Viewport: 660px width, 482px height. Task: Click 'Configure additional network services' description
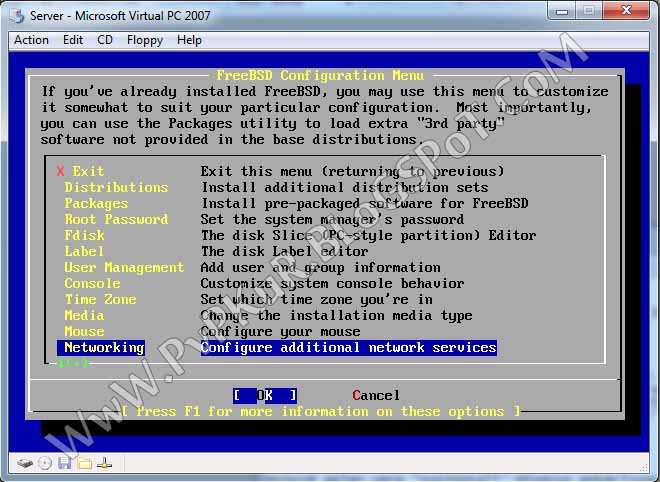349,348
